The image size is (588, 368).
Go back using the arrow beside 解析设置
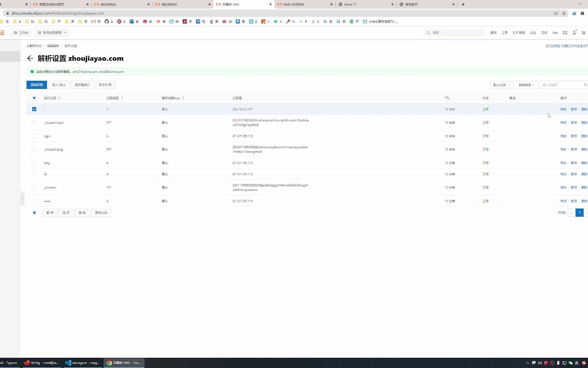pyautogui.click(x=30, y=58)
